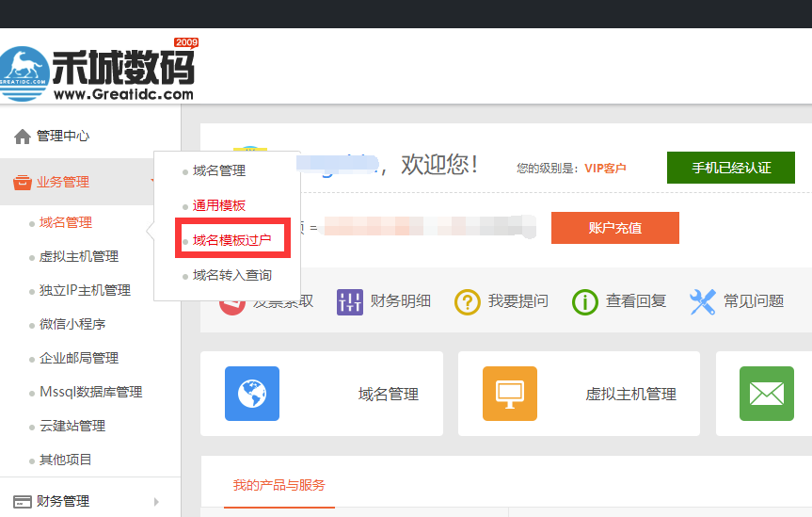812x517 pixels.
Task: Click the orange monitor 虚拟主机管理 icon
Action: tap(509, 394)
